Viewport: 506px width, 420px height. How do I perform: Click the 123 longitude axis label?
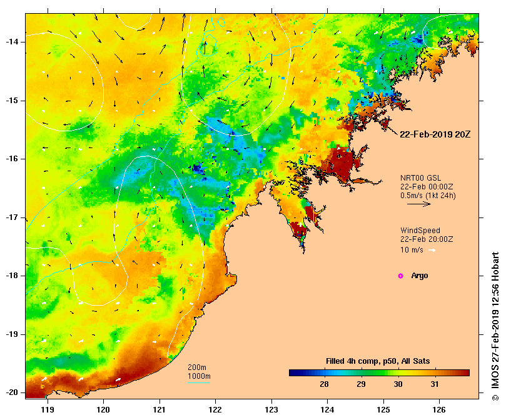point(271,410)
